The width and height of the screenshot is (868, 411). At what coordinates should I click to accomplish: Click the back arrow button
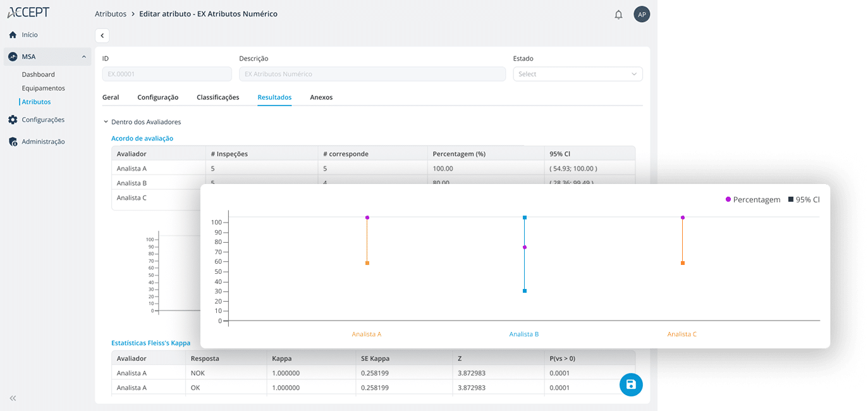tap(102, 36)
